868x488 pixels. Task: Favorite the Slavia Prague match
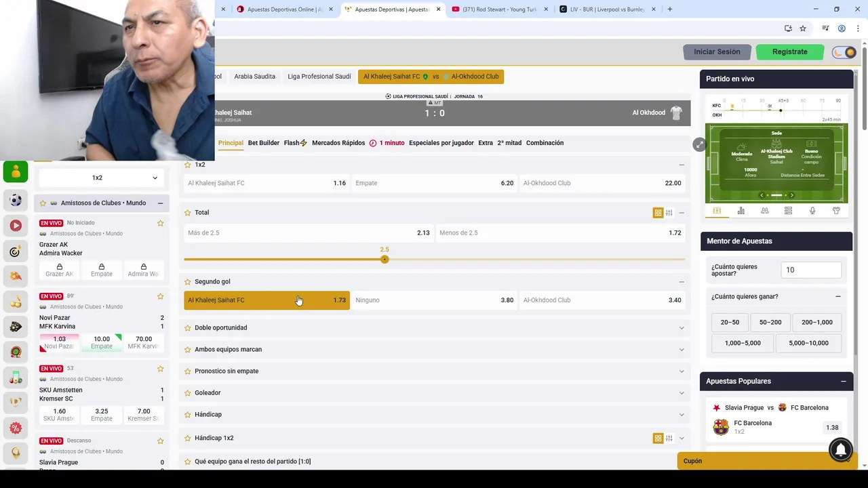pyautogui.click(x=161, y=441)
